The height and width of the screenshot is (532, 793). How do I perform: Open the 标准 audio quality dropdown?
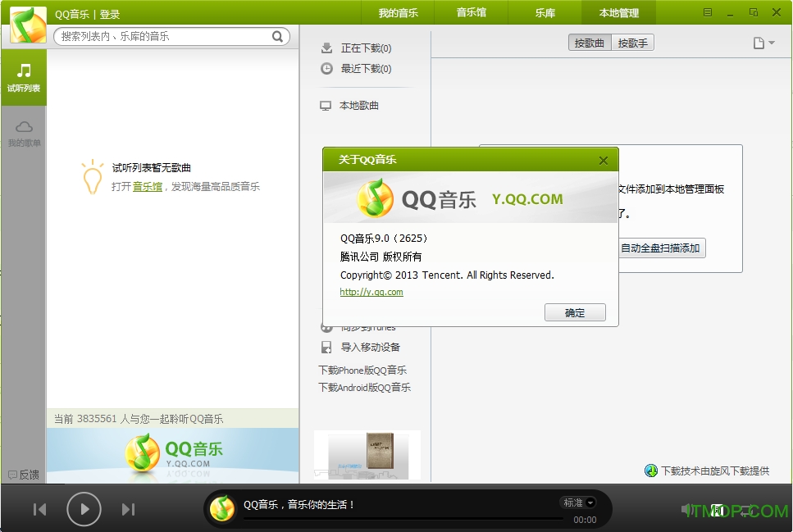pyautogui.click(x=579, y=502)
